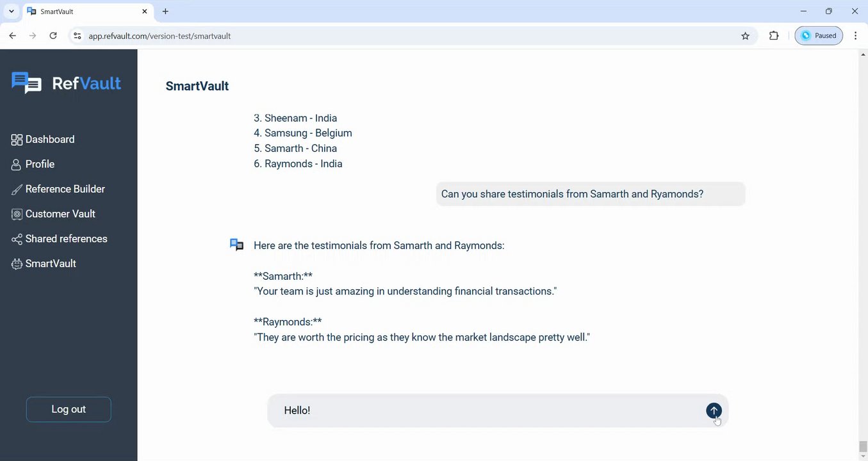
Task: Click the SmartVault page heading
Action: coord(197,86)
